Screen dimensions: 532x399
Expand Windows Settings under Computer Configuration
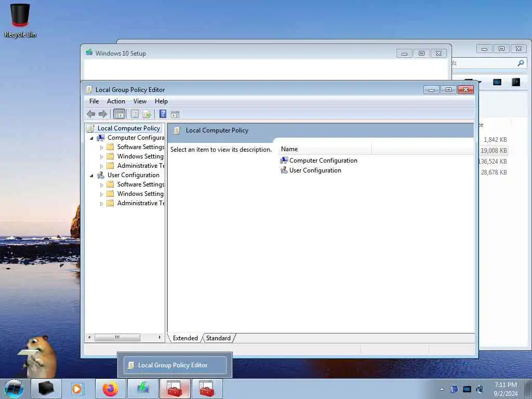[101, 157]
